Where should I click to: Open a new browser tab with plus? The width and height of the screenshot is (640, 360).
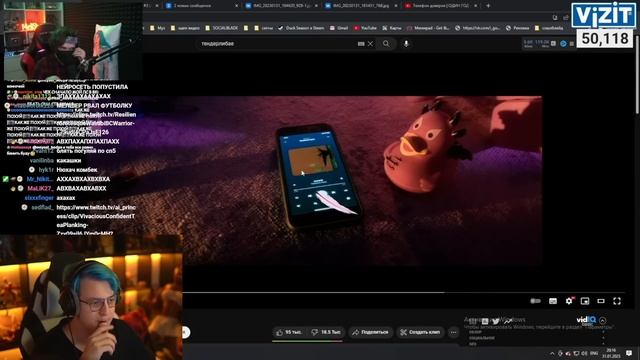(488, 6)
